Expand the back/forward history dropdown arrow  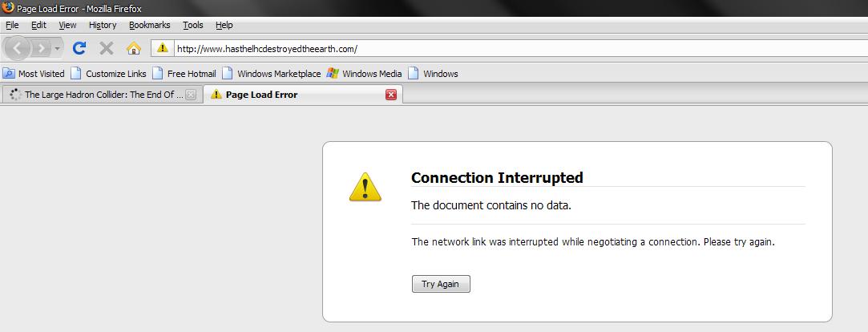click(x=58, y=48)
